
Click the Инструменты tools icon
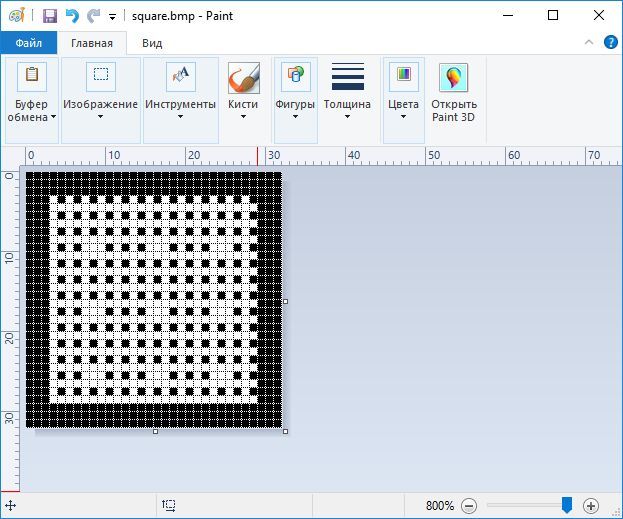(x=181, y=76)
